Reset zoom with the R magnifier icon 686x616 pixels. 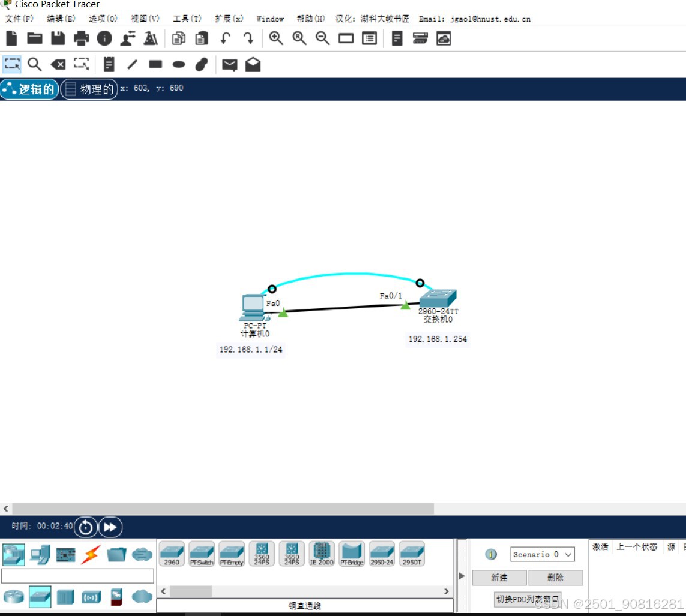click(x=299, y=38)
